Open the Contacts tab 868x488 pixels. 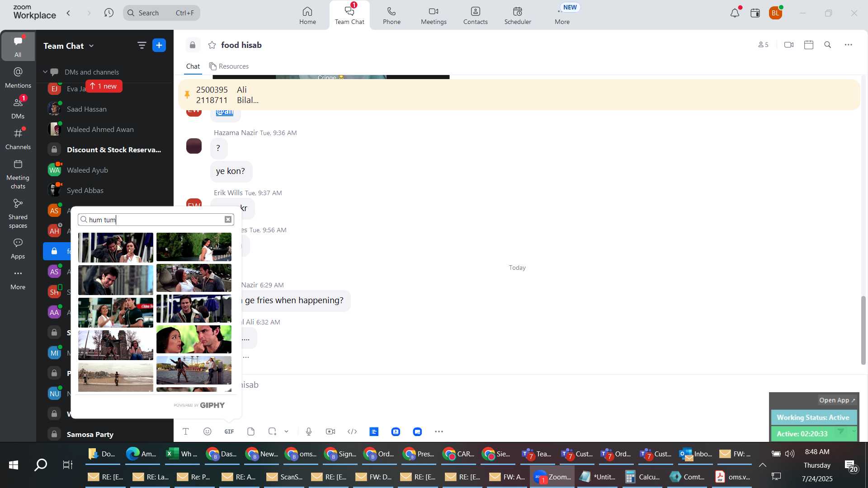coord(475,15)
